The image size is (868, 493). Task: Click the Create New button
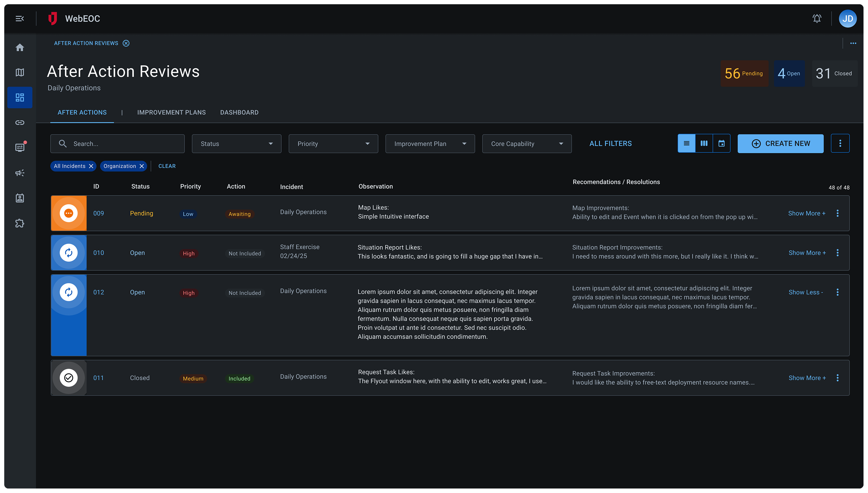[x=780, y=144]
